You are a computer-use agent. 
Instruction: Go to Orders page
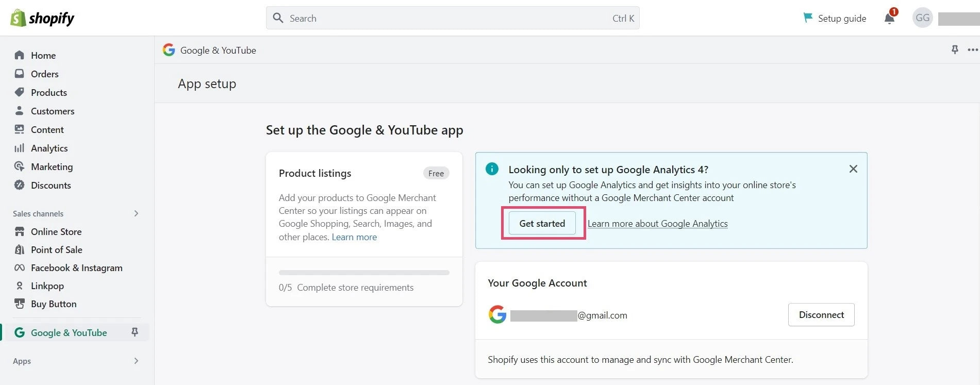click(44, 74)
